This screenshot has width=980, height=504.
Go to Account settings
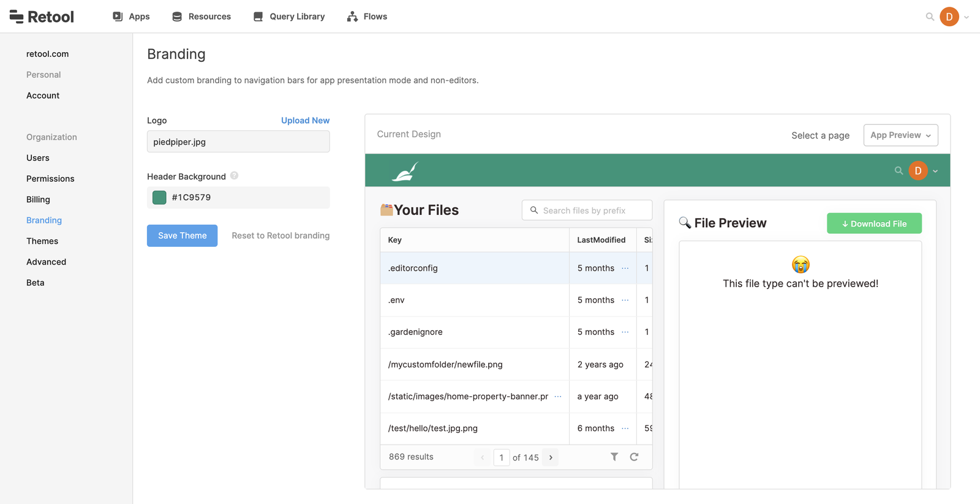point(43,96)
